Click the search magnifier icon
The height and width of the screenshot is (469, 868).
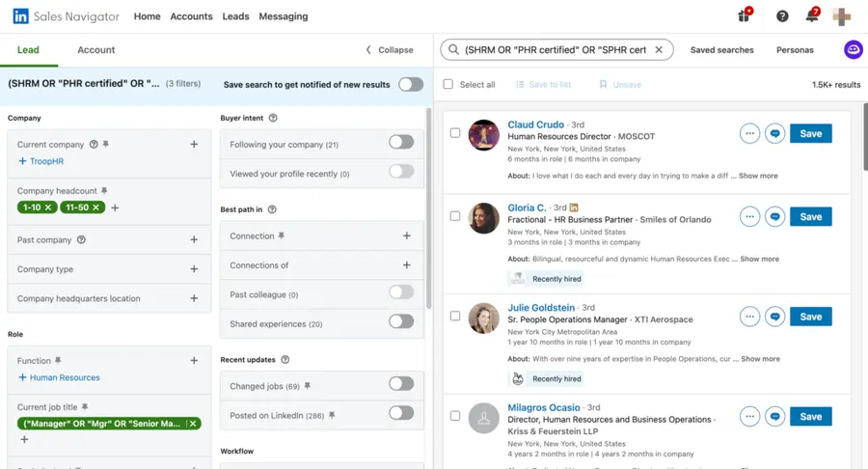click(x=453, y=50)
